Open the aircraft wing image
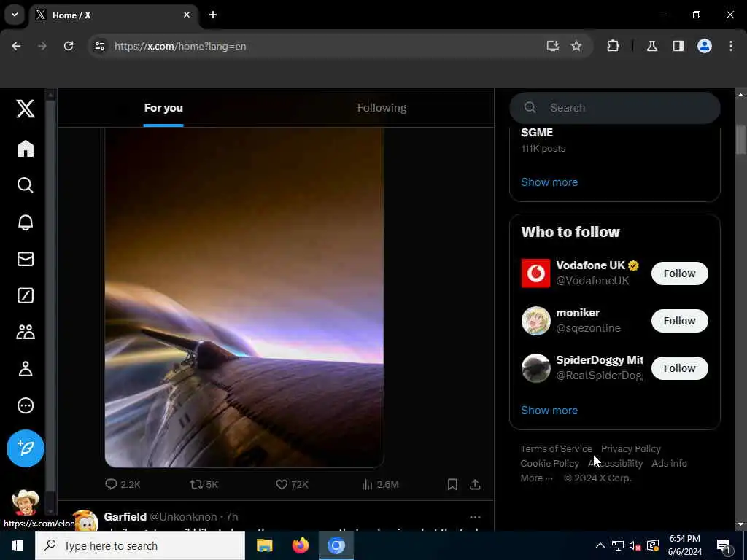The image size is (747, 560). click(x=244, y=297)
